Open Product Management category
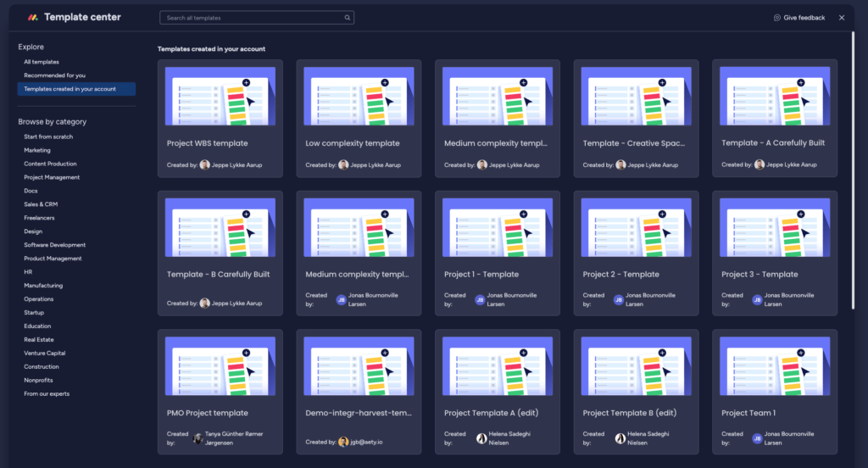Screen dimensions: 868x468 point(53,259)
